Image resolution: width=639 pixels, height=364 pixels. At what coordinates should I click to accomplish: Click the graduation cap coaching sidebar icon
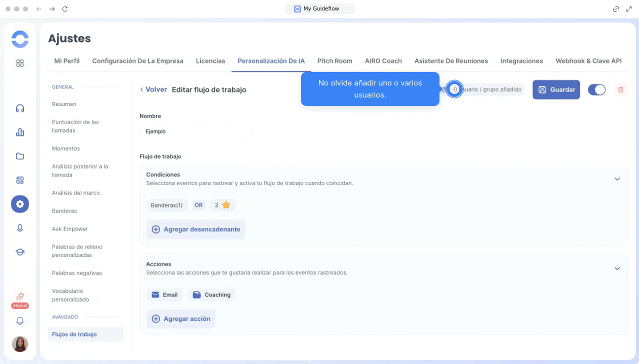click(x=20, y=252)
